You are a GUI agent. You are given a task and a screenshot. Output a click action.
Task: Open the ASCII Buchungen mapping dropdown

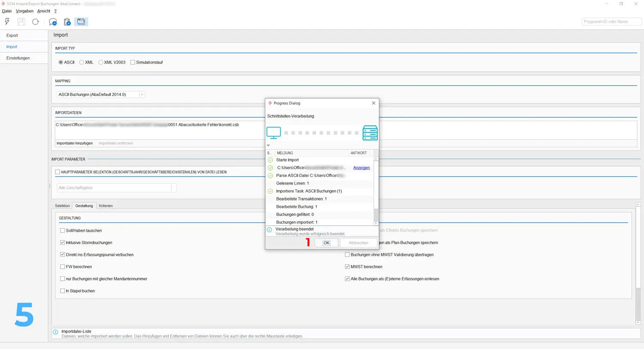pos(142,94)
